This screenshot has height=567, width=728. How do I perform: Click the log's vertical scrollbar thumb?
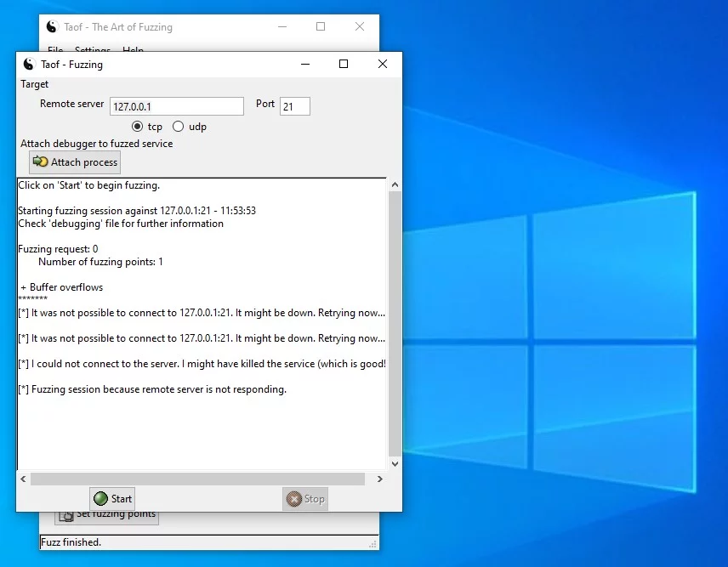tap(395, 323)
